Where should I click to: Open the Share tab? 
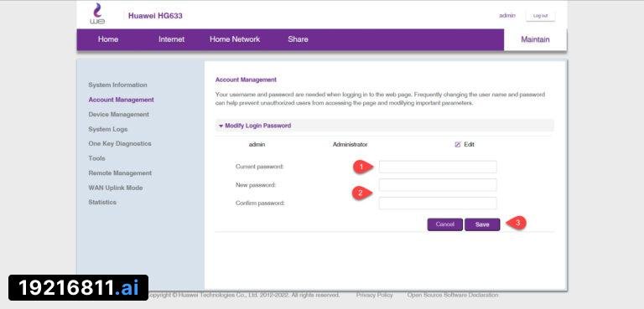click(298, 39)
